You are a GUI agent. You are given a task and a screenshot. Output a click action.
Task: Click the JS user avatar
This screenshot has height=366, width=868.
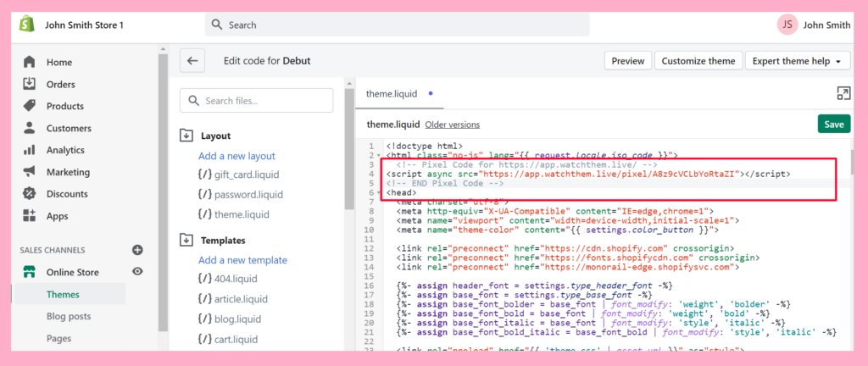[x=787, y=25]
